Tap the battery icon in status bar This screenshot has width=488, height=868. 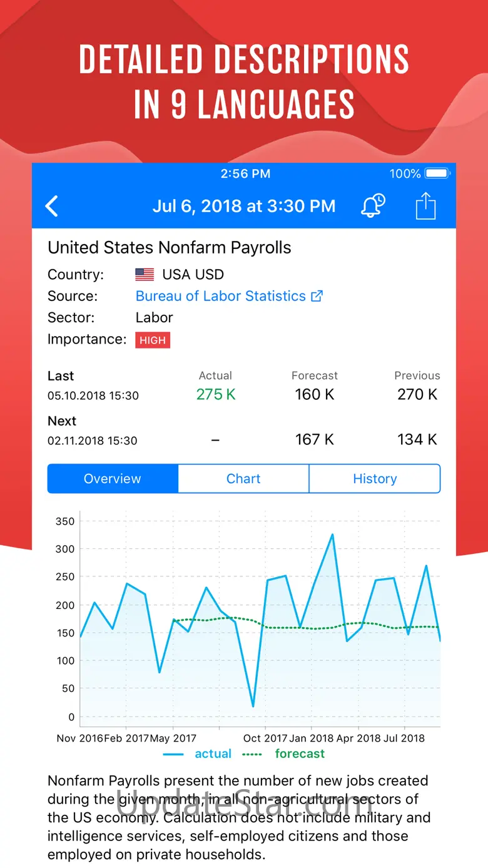click(x=437, y=173)
